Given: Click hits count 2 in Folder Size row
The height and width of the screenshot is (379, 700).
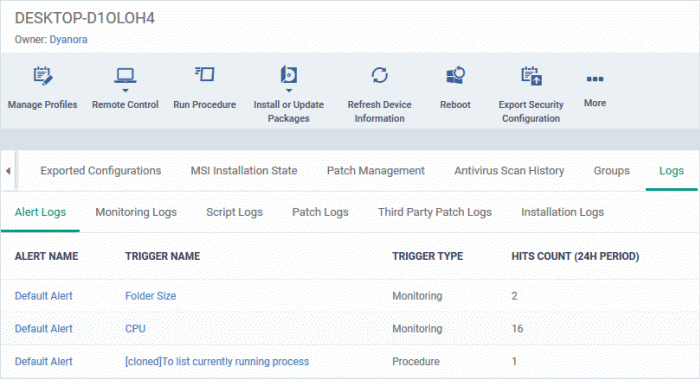Looking at the screenshot, I should click(514, 296).
